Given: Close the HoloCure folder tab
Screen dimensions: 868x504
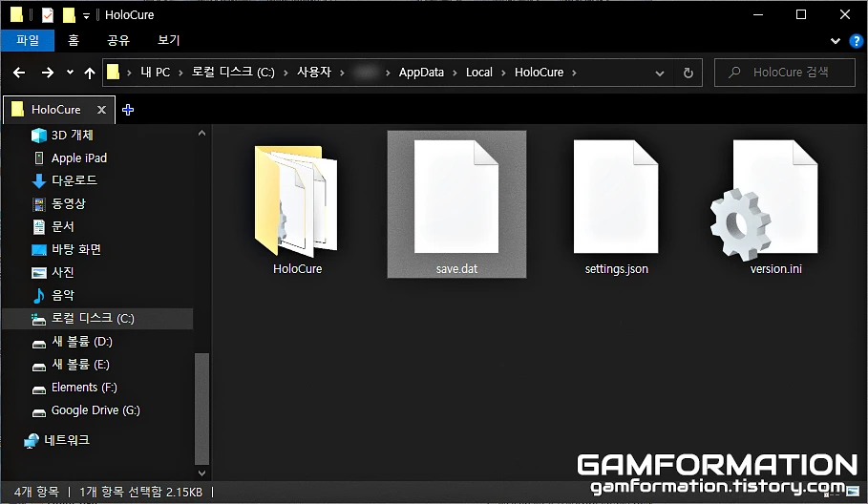Looking at the screenshot, I should click(x=101, y=110).
